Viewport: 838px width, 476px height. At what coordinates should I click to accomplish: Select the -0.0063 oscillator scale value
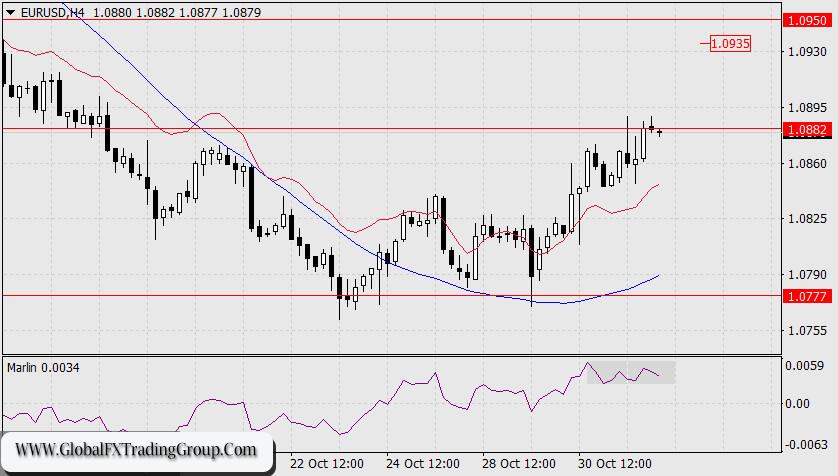point(804,444)
